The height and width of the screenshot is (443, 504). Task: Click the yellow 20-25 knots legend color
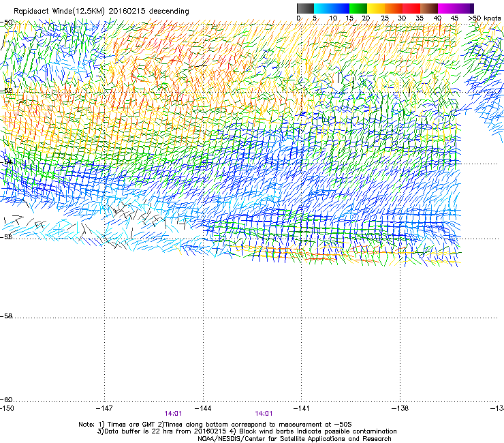pyautogui.click(x=376, y=8)
